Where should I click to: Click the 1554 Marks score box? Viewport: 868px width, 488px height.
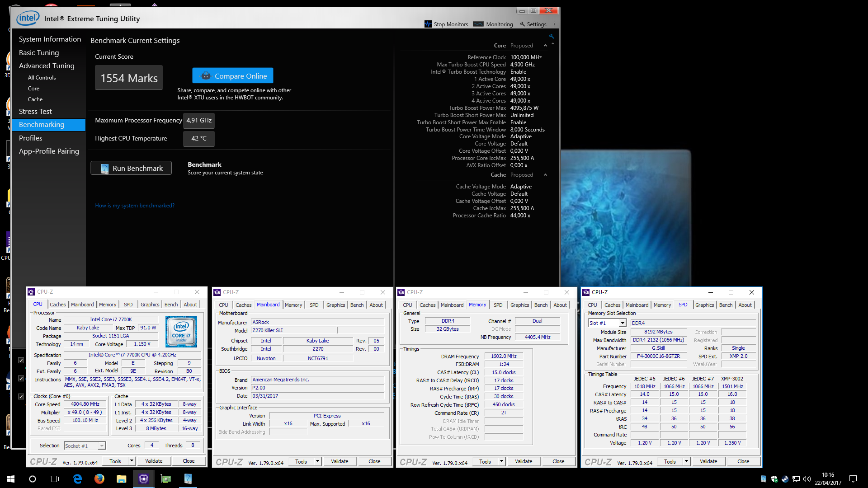coord(129,78)
